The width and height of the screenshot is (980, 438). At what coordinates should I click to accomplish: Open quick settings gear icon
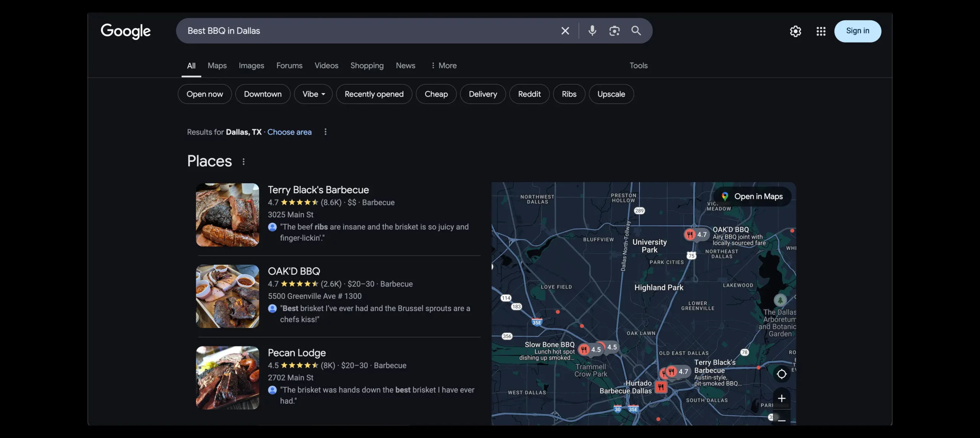click(x=795, y=31)
